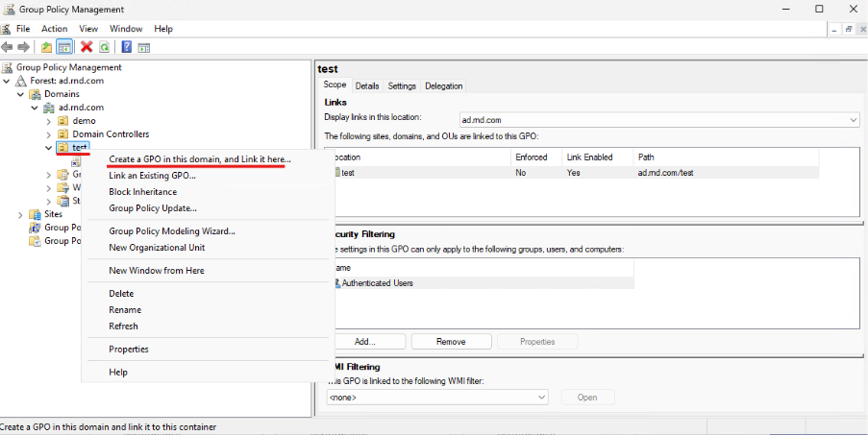Open the WMI filter dropdown
This screenshot has height=435, width=868.
541,397
